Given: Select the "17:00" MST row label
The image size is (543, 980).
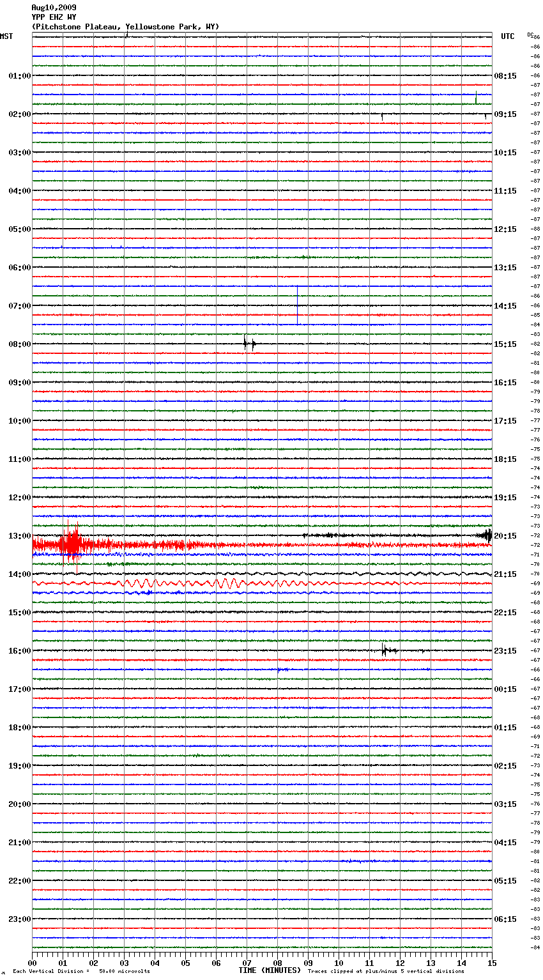Looking at the screenshot, I should point(20,689).
